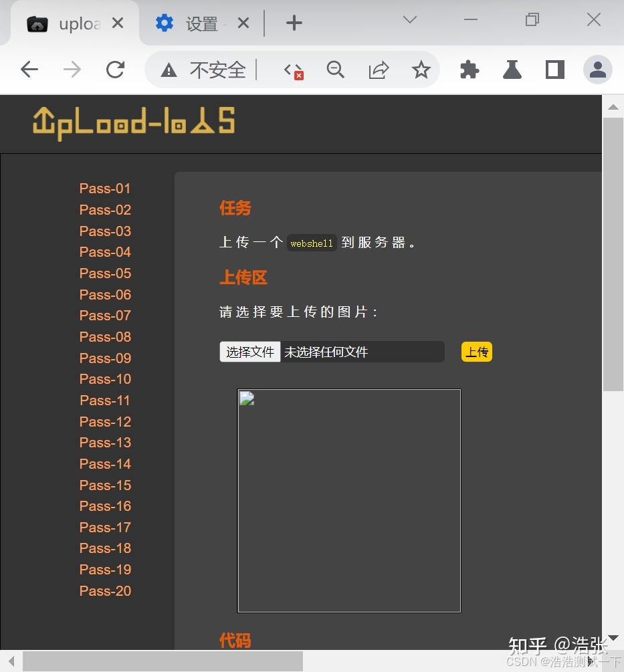
Task: Click the not-secure warning triangle icon
Action: click(x=169, y=70)
